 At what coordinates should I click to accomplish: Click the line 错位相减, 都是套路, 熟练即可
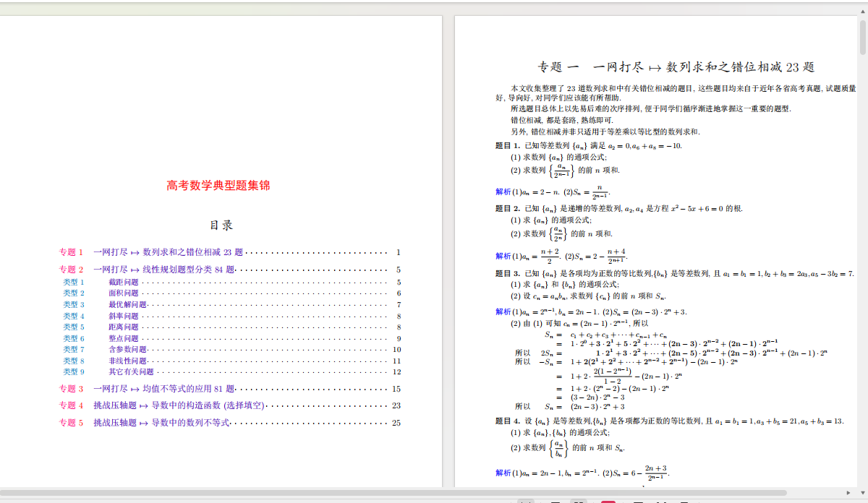(561, 120)
